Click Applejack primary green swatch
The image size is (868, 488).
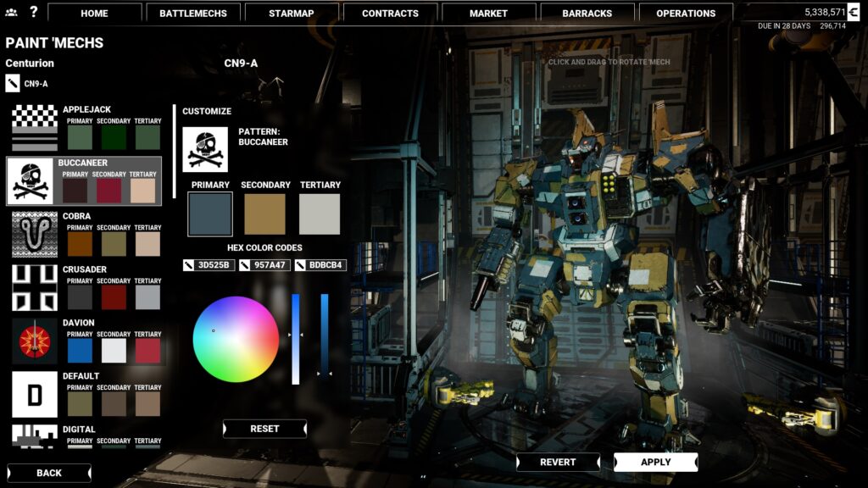click(80, 137)
